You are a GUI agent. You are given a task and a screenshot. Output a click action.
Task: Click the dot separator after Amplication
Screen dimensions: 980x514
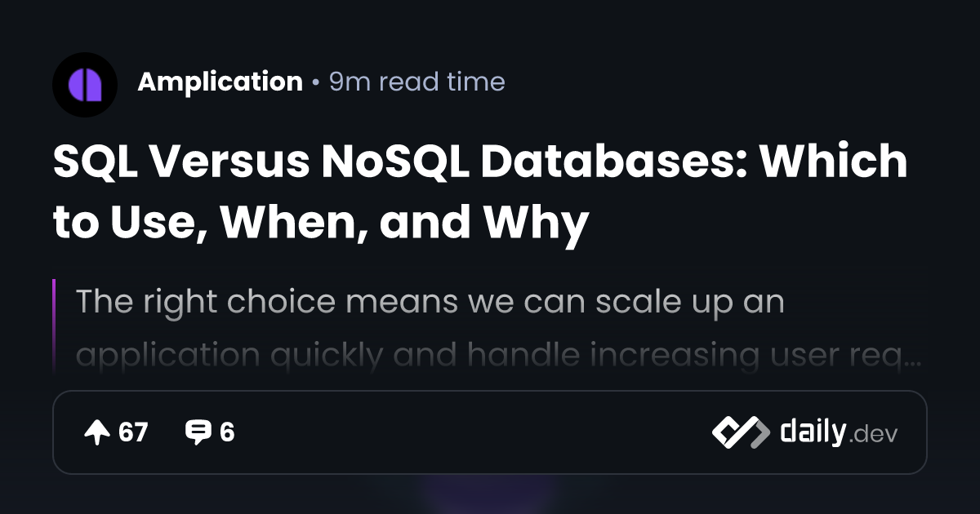pos(315,82)
